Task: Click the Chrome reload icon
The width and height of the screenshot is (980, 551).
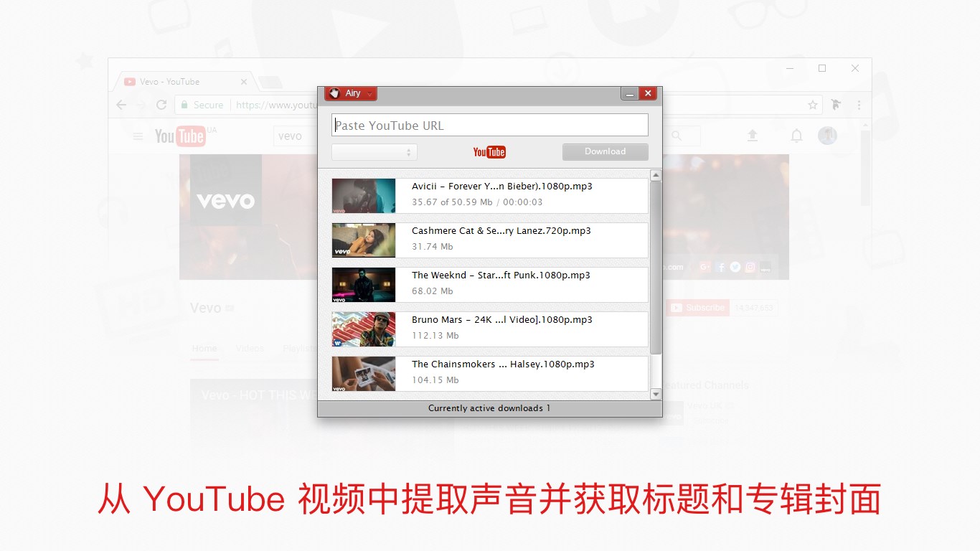Action: pos(161,105)
